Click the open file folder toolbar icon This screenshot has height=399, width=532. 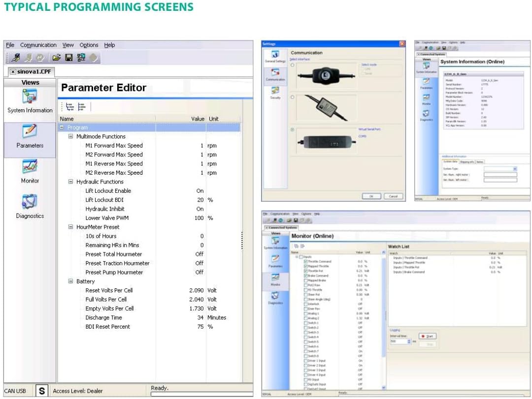tap(57, 58)
